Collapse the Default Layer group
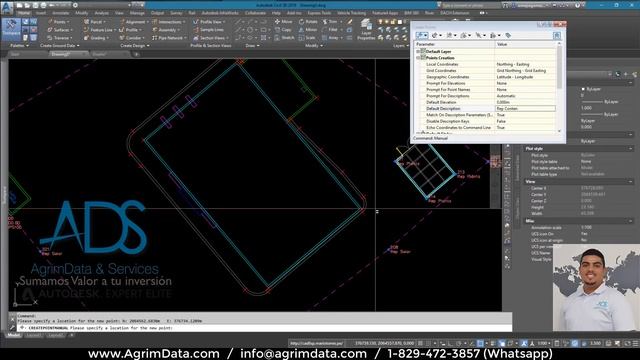This screenshot has width=640, height=360. 418,52
